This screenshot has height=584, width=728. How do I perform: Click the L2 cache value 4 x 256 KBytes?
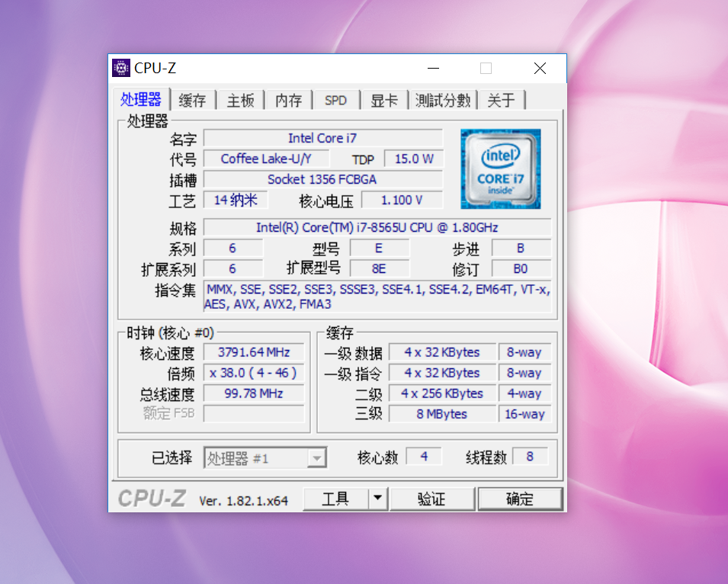point(442,393)
